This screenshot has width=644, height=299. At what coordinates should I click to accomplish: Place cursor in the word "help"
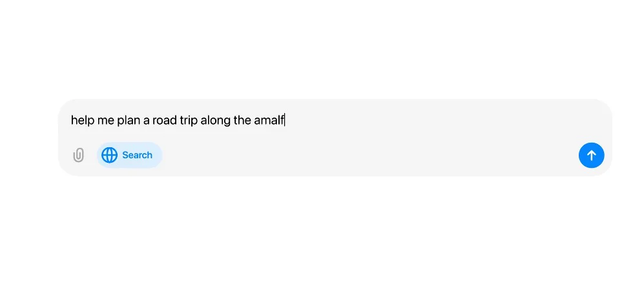coord(82,120)
